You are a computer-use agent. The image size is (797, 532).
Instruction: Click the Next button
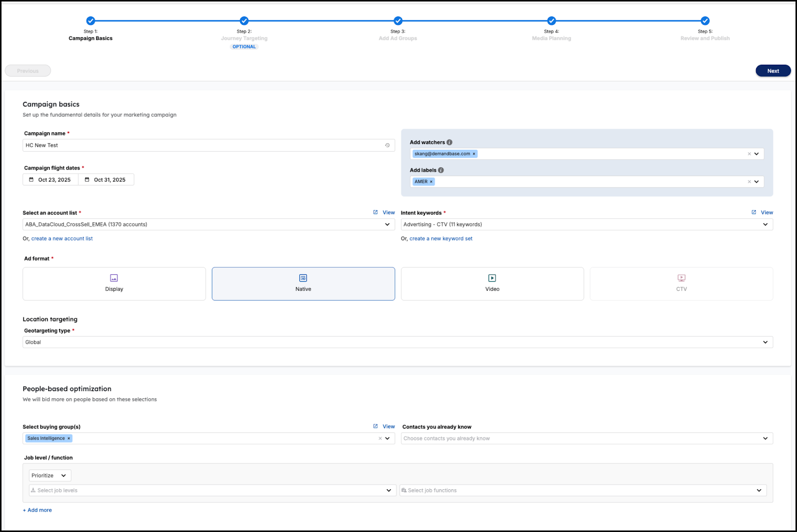click(x=773, y=71)
